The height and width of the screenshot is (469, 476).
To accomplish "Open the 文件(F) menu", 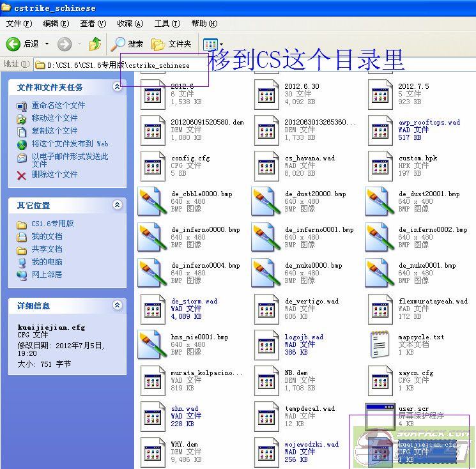I will pos(19,24).
